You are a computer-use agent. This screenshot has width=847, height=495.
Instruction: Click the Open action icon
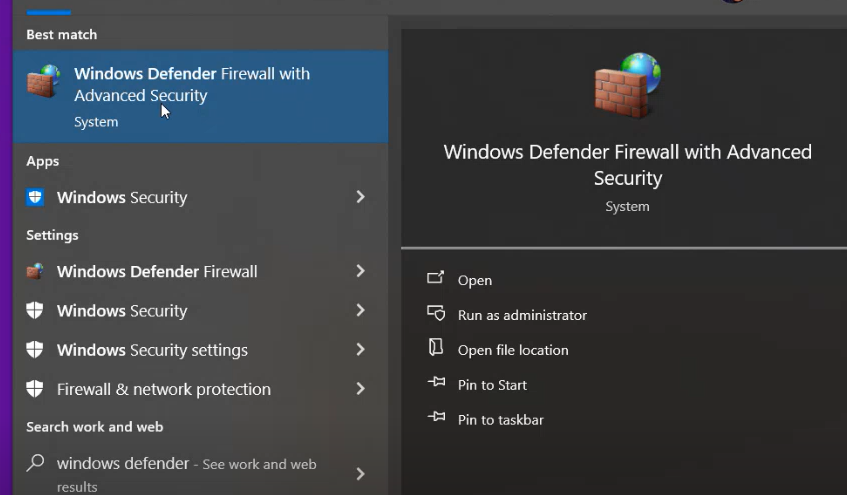(435, 278)
